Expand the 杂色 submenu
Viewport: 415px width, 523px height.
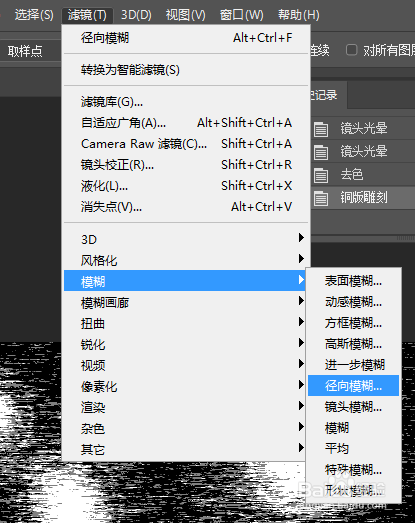184,428
